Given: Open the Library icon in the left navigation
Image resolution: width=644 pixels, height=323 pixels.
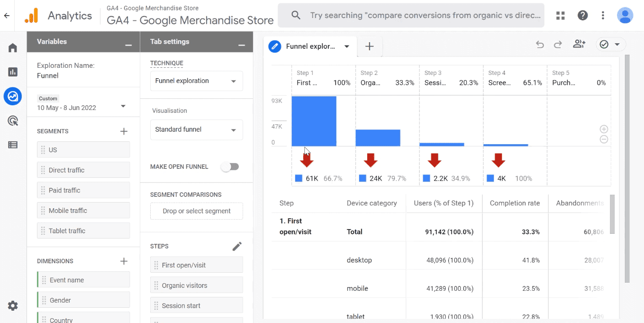Looking at the screenshot, I should (12, 145).
